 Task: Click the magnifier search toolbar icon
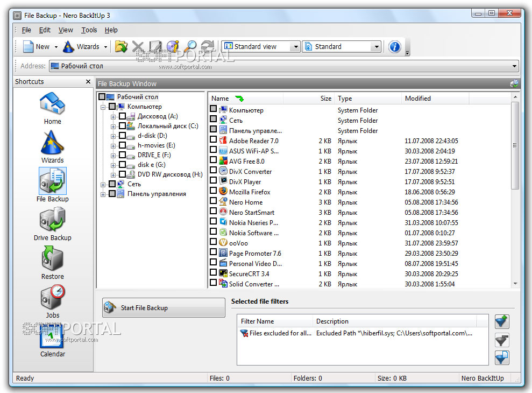[x=191, y=46]
